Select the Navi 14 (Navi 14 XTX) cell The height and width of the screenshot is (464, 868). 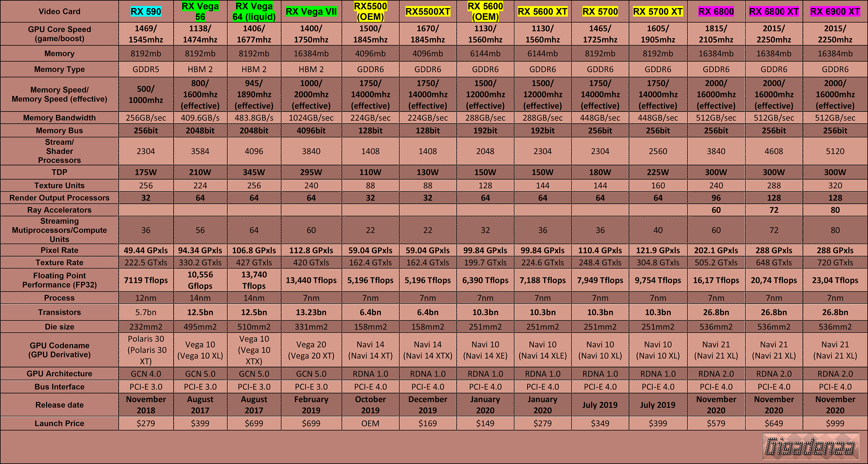(x=428, y=350)
